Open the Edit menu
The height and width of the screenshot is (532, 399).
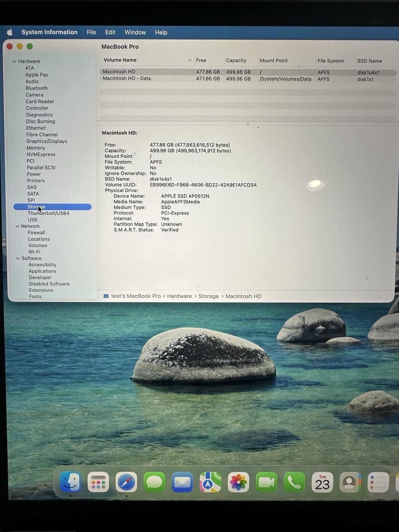click(110, 32)
